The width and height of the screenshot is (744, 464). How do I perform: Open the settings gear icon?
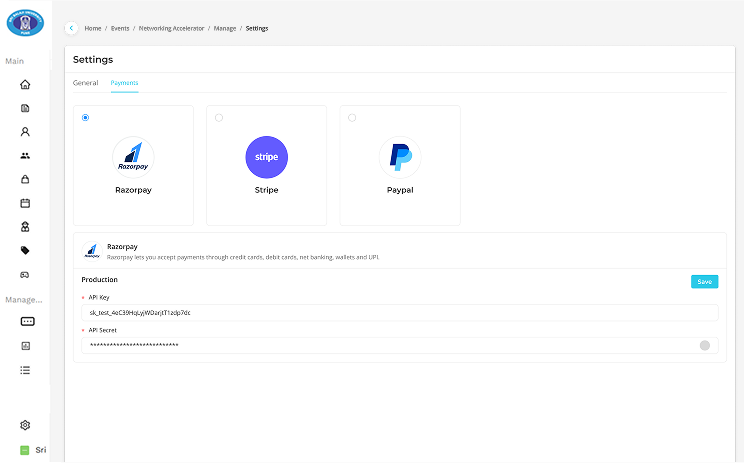pos(26,425)
